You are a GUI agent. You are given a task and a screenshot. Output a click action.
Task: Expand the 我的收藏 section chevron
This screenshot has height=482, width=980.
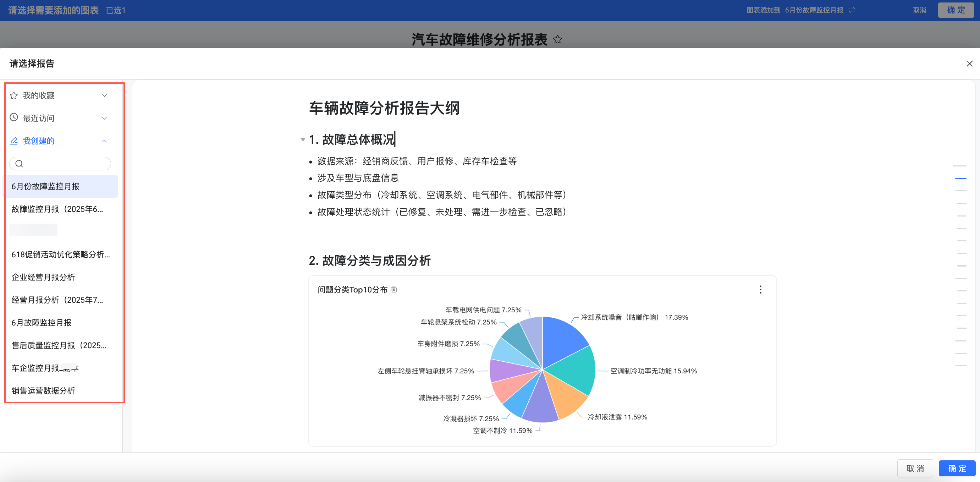104,95
